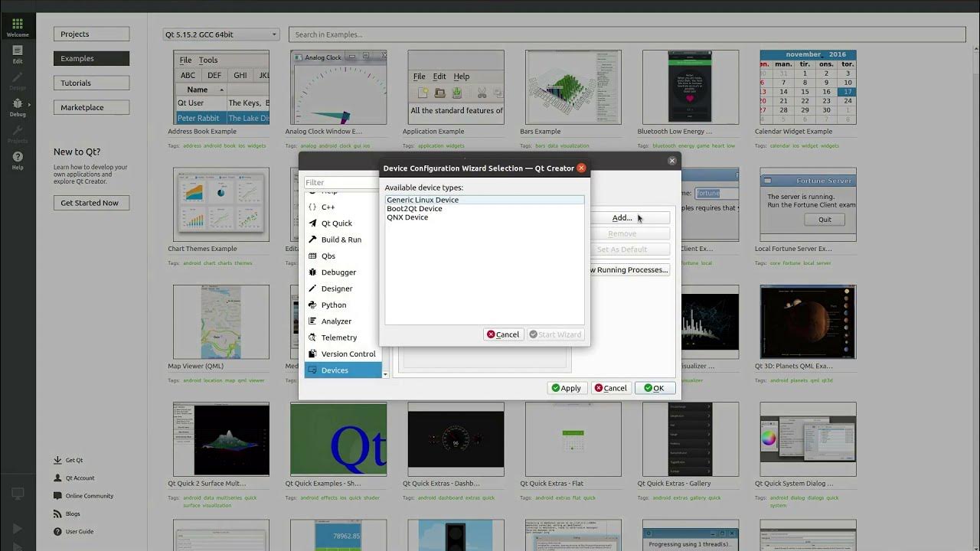The image size is (980, 551).
Task: Open the Chart Themes Example thumbnail
Action: pos(221,204)
